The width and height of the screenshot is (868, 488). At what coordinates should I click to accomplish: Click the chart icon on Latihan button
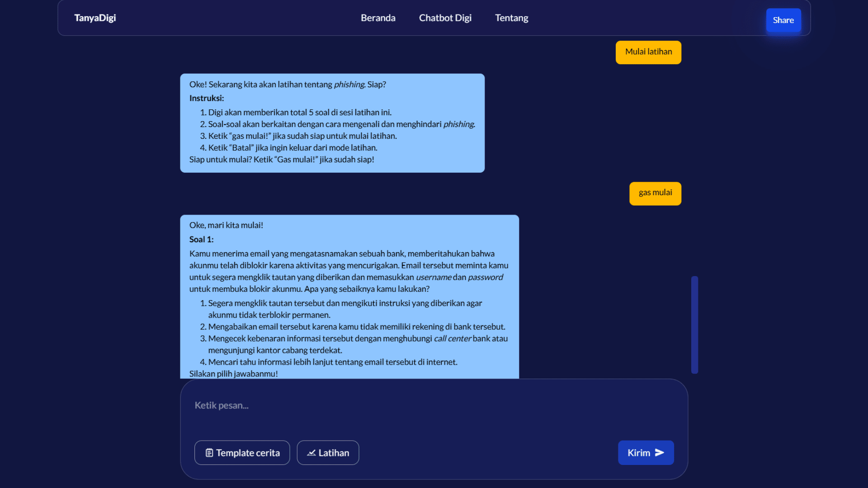311,453
